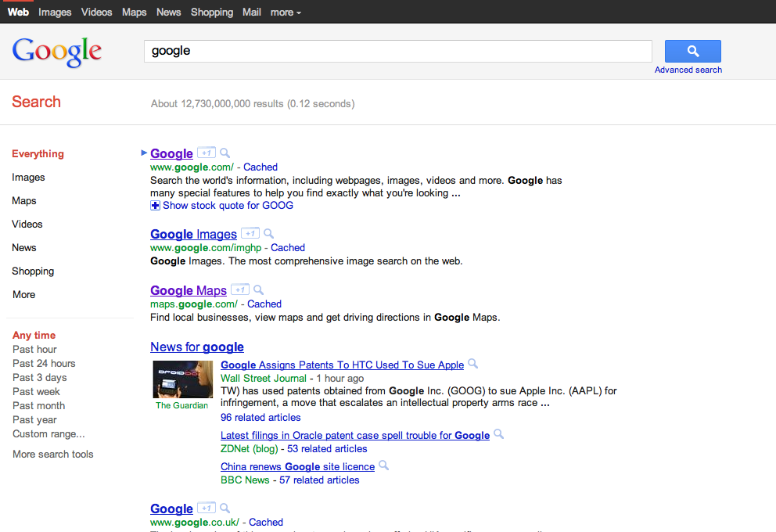776x532 pixels.
Task: Click +1 button for the google.co.uk result
Action: point(207,508)
